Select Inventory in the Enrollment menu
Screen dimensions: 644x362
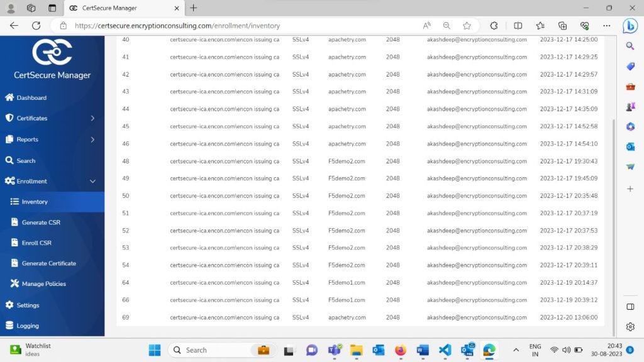(35, 202)
